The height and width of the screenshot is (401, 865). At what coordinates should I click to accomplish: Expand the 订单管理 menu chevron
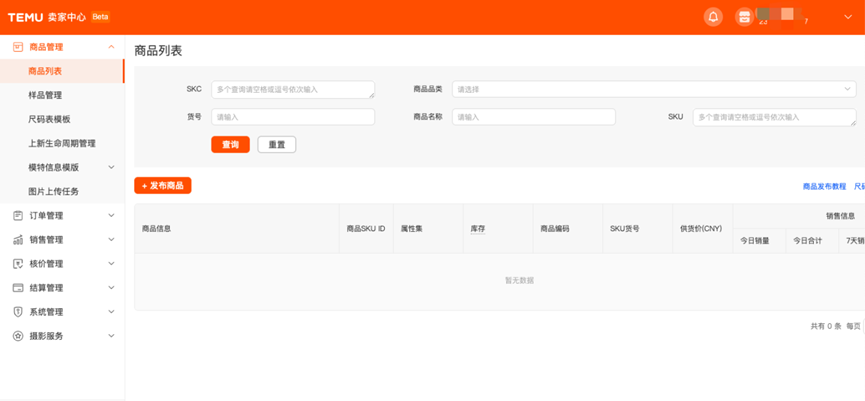111,216
